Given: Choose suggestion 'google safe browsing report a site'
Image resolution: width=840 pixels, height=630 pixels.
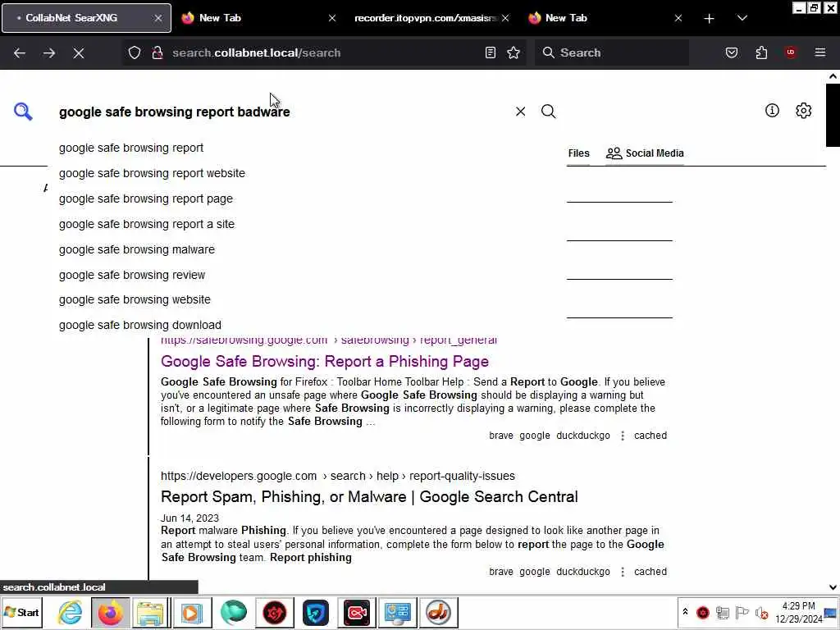Looking at the screenshot, I should point(147,224).
